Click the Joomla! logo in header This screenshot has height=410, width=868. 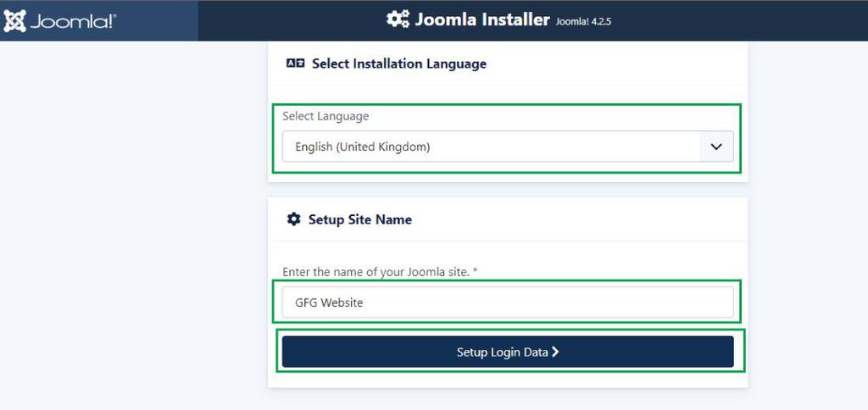pos(60,21)
